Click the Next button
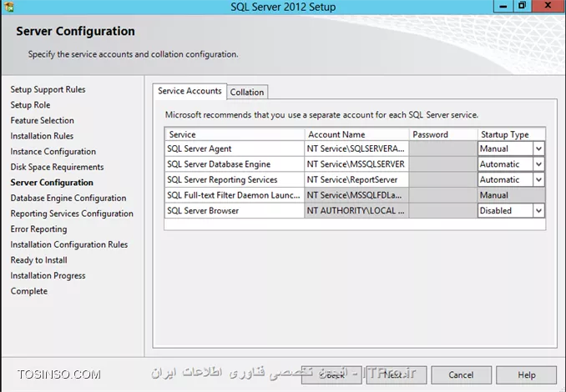Screen dimensions: 566x392 click(x=397, y=375)
